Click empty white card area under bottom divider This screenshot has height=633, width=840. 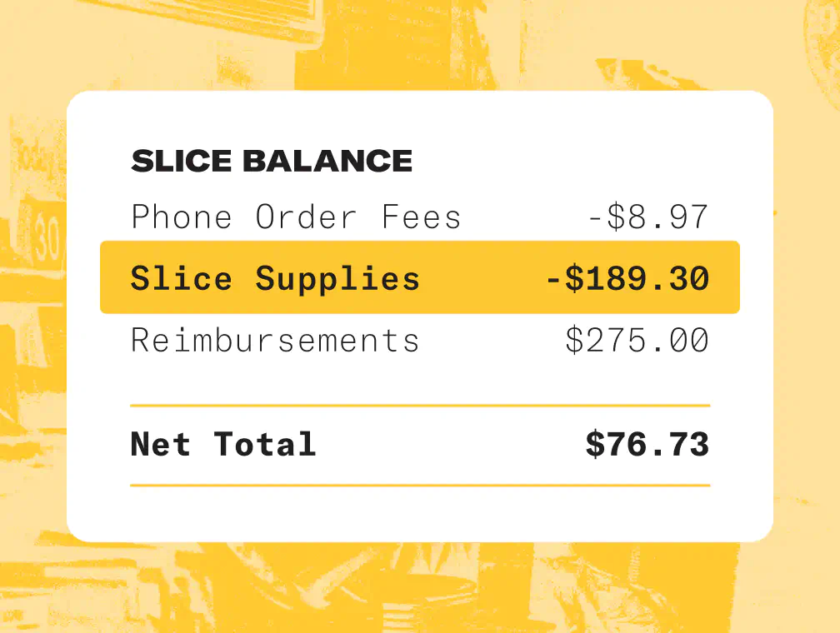point(420,513)
